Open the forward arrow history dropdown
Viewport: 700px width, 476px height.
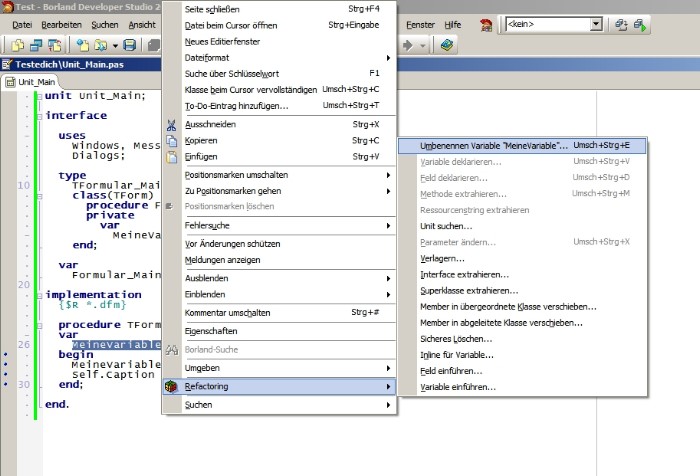point(423,46)
